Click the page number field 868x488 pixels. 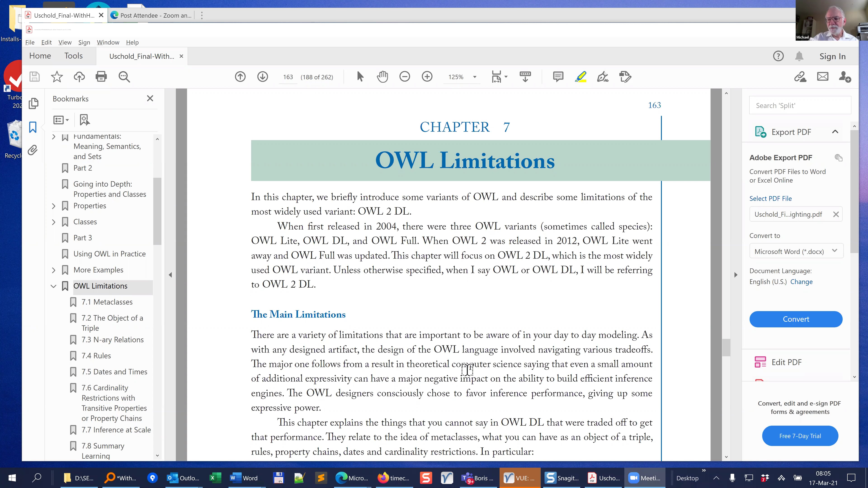pyautogui.click(x=288, y=76)
